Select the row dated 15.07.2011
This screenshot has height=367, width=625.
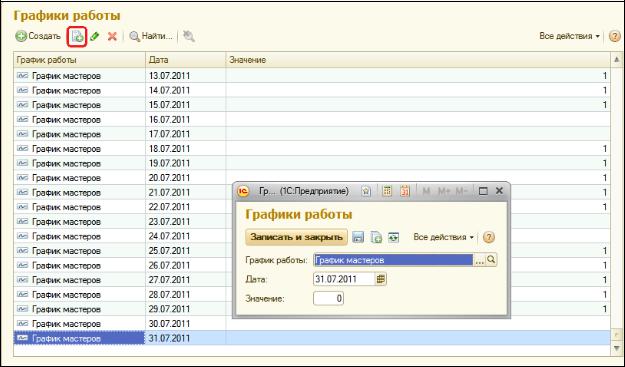(x=312, y=105)
